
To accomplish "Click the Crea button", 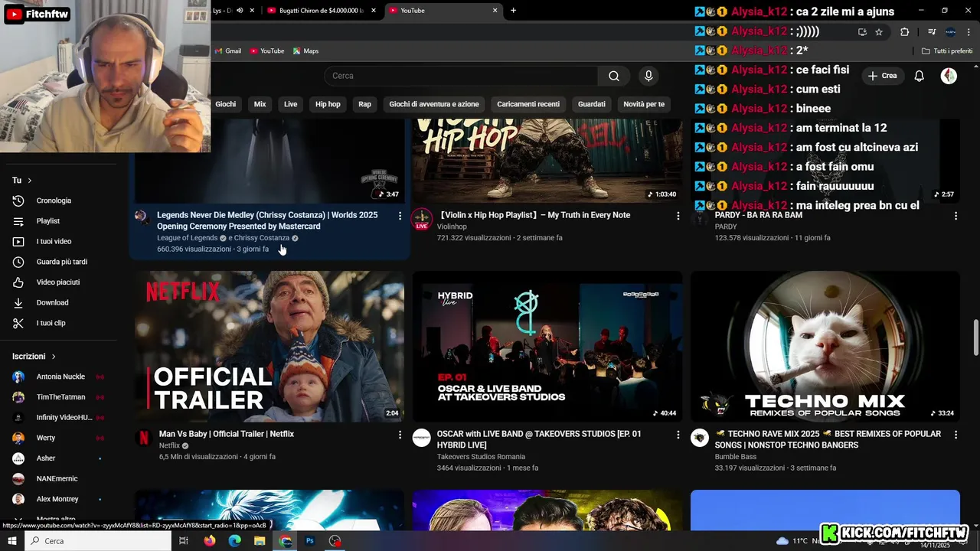I will point(882,76).
